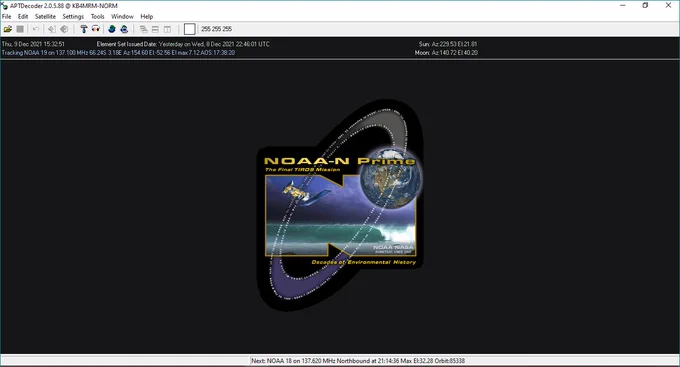Open a file with the folder icon
680x367 pixels.
[8, 29]
